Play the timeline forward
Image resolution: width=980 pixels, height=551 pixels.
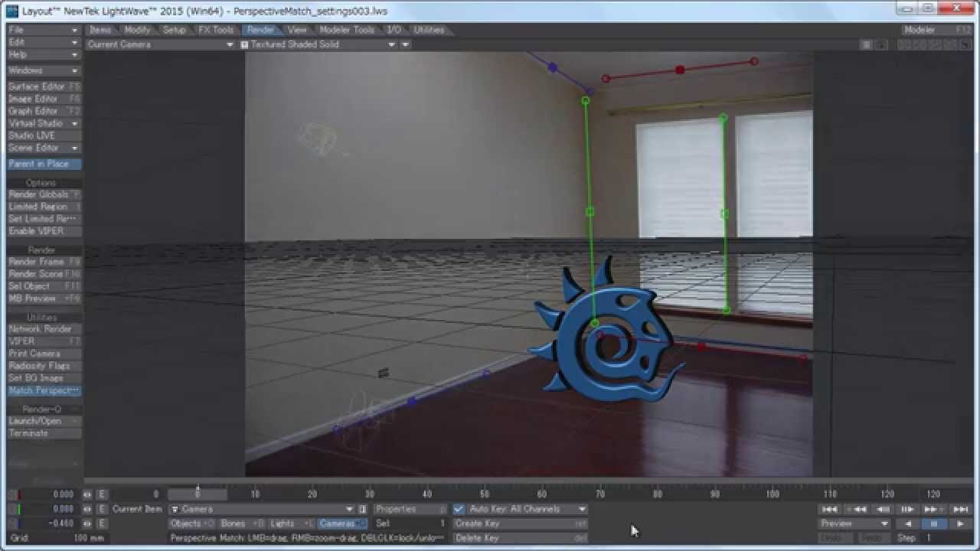[960, 524]
